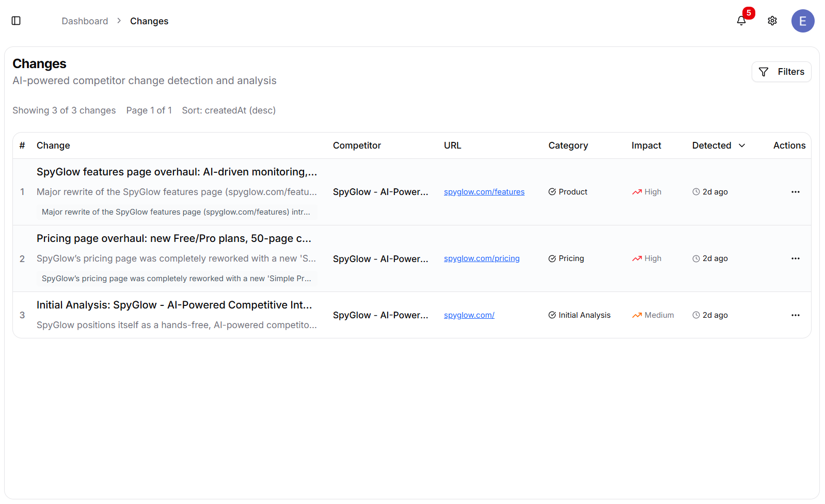Click the Initial Analysis category badge
Image resolution: width=825 pixels, height=504 pixels.
click(579, 315)
